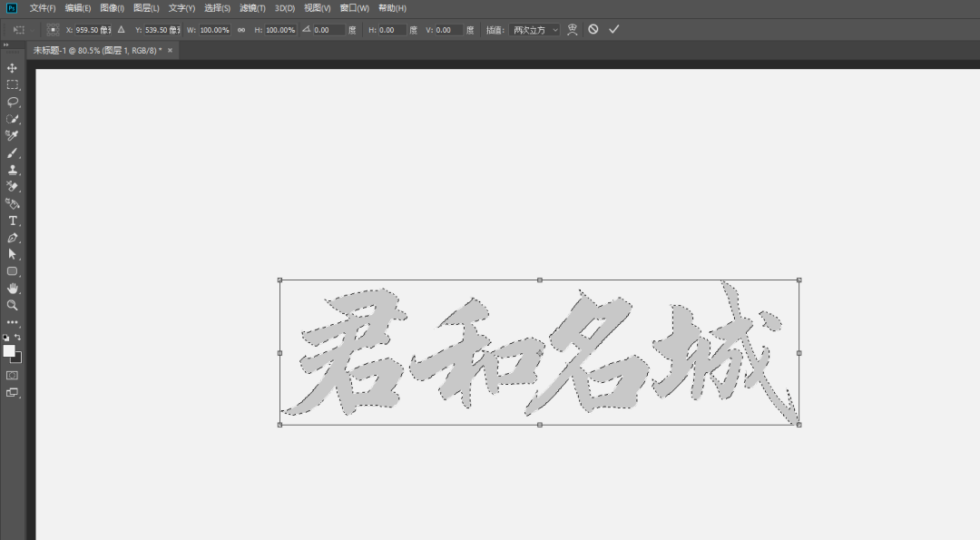Select the Paint Bucket tool
The width and height of the screenshot is (980, 540).
click(x=12, y=204)
